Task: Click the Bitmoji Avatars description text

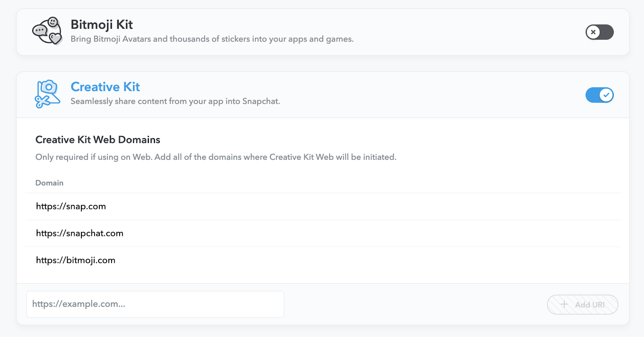Action: point(212,39)
